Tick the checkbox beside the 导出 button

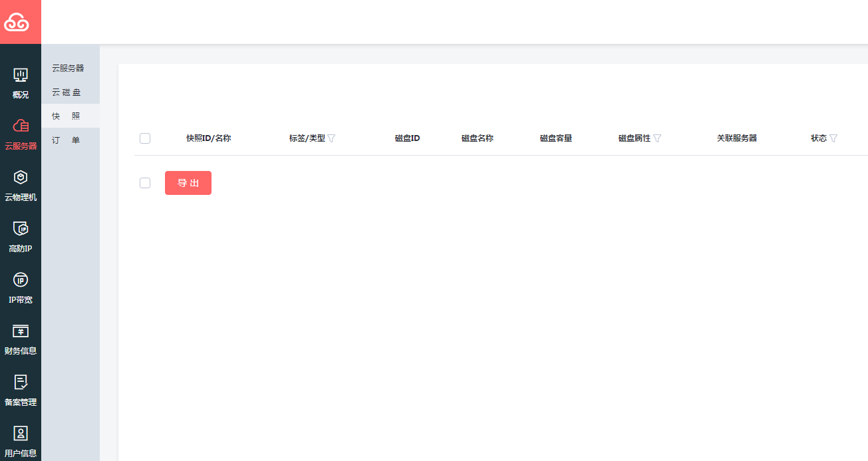[145, 183]
